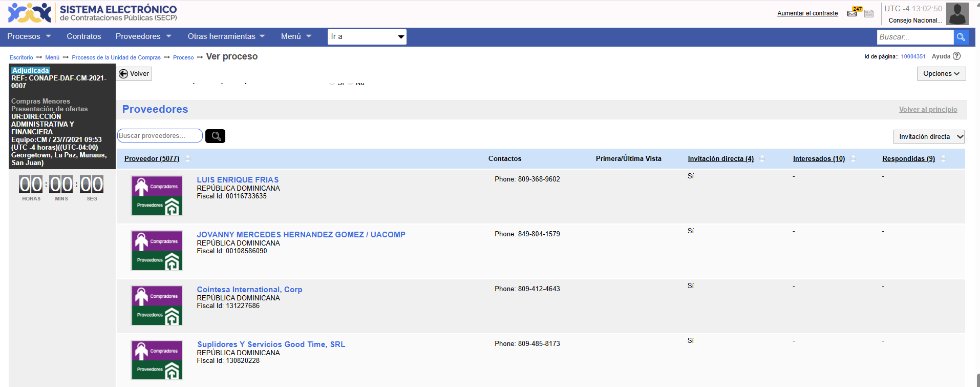This screenshot has height=387, width=980.
Task: Open the Procesos menu
Action: 29,36
